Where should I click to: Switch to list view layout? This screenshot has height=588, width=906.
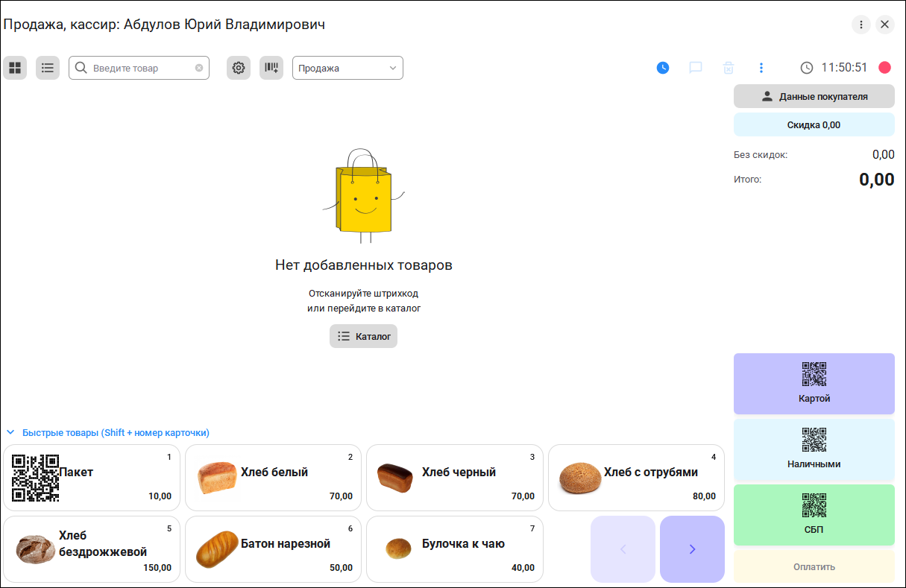[48, 68]
